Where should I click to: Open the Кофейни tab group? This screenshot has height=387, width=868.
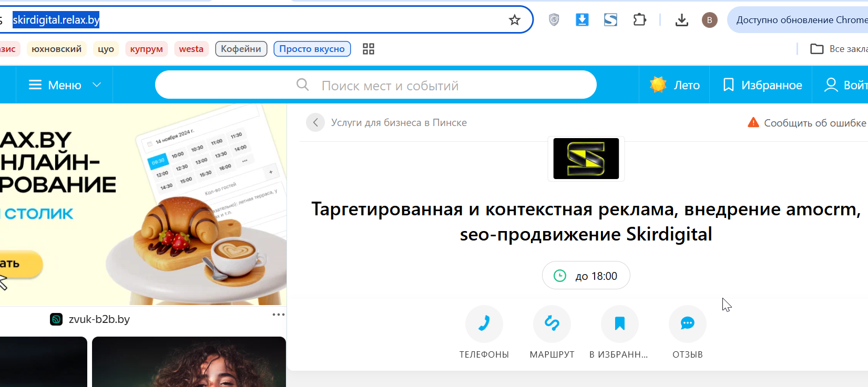click(x=241, y=49)
